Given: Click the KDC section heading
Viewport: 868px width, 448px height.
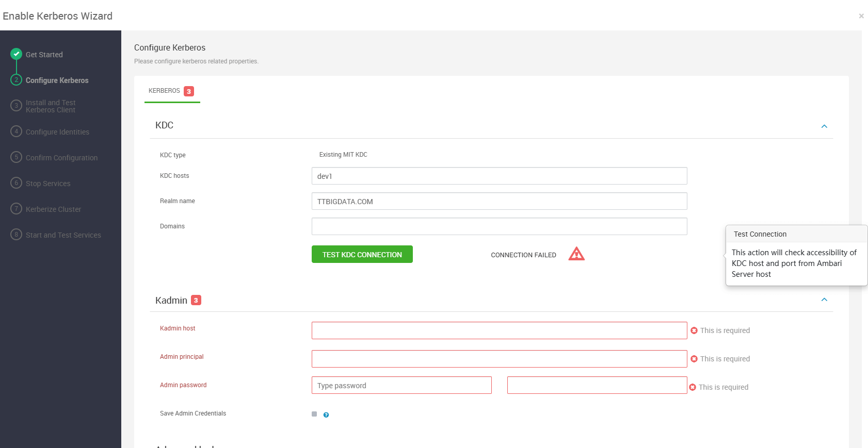Looking at the screenshot, I should (x=164, y=125).
